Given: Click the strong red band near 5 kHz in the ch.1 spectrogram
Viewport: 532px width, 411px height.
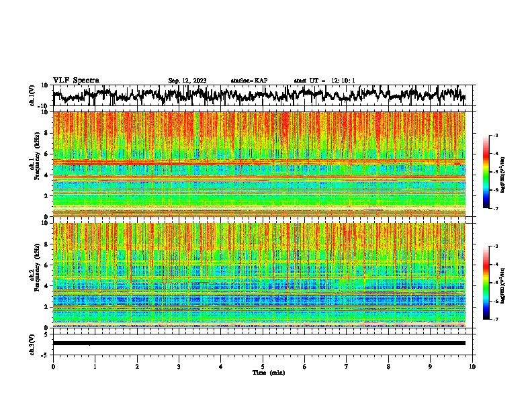Looking at the screenshot, I should click(x=259, y=163).
